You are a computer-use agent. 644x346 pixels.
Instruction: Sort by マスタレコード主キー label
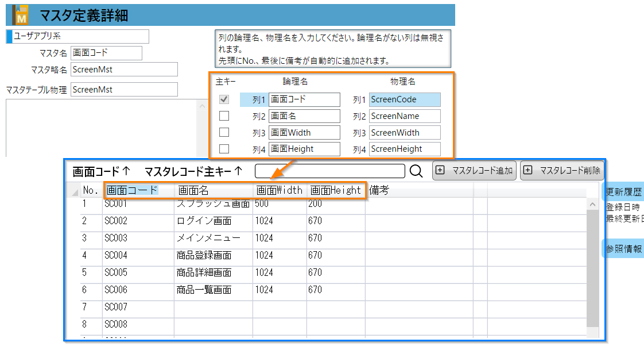click(193, 171)
